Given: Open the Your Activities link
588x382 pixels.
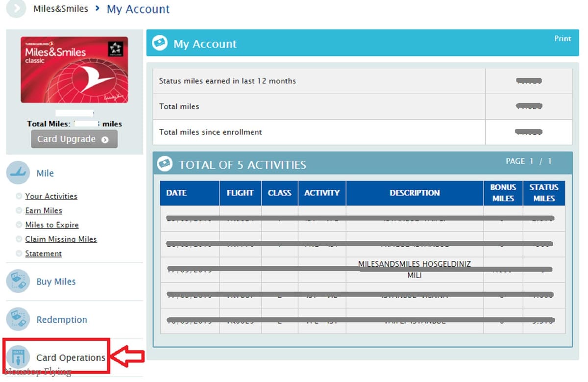Looking at the screenshot, I should coord(51,196).
